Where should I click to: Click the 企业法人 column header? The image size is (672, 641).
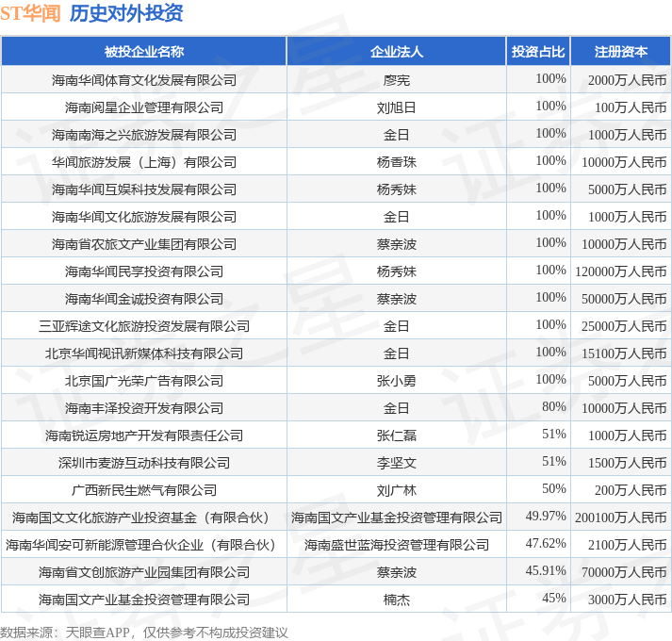click(397, 52)
